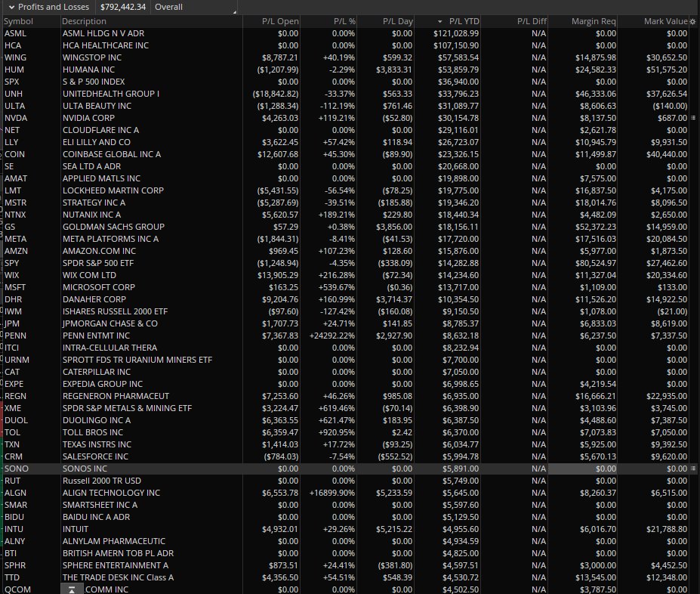
Task: Select GOLDMAN SACHS GROUP description
Action: tap(113, 227)
